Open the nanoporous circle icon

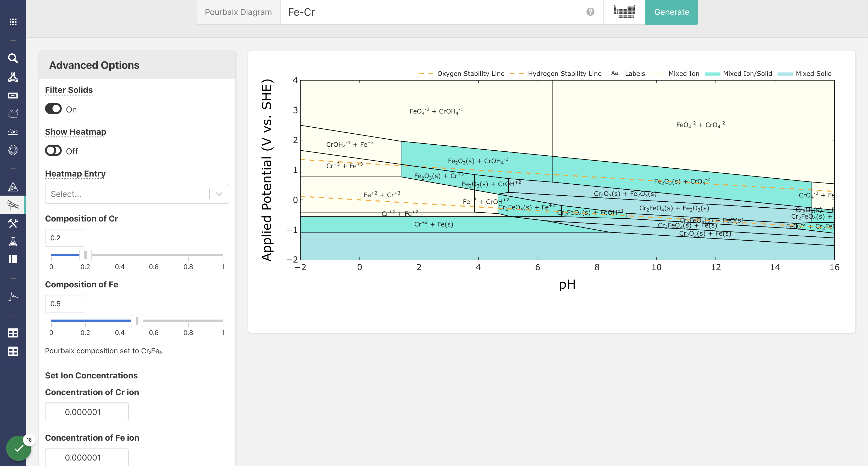(x=13, y=150)
